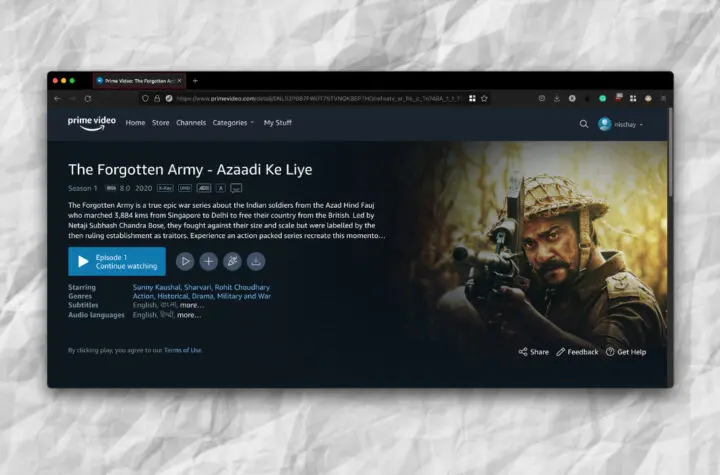Open actor Sunny Kaushal's link
720x475 pixels.
(x=157, y=287)
